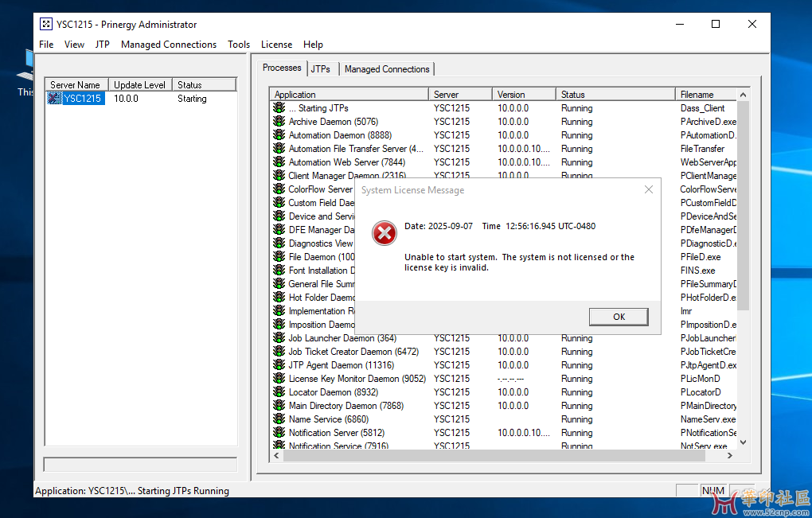
Task: Click the Notification Server (5812) status icon
Action: (279, 432)
